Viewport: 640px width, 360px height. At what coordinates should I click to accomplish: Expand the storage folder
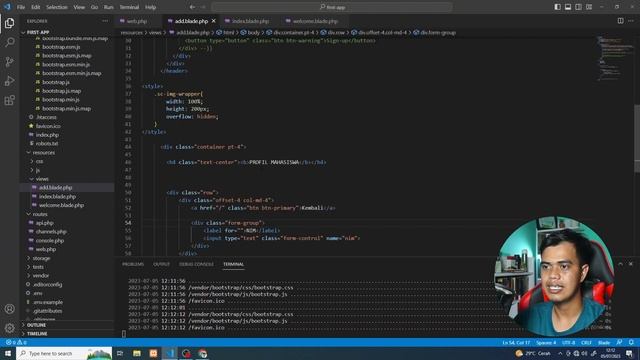click(x=41, y=258)
